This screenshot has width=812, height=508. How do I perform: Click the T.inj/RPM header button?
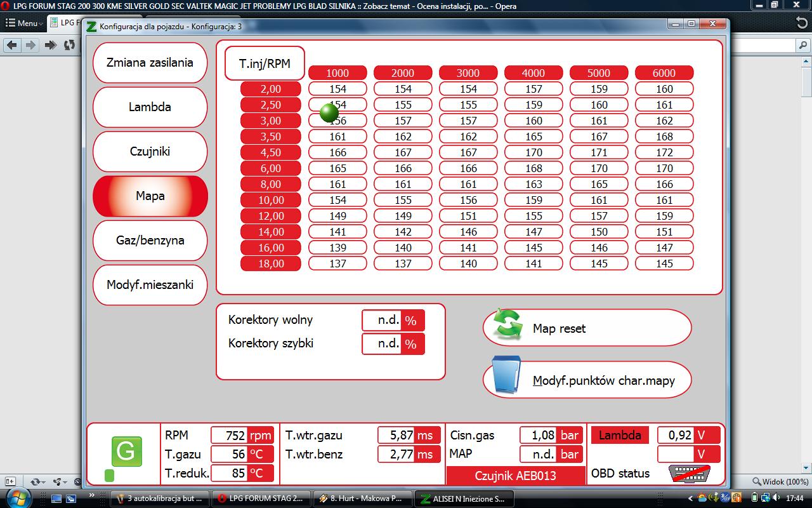(x=265, y=63)
